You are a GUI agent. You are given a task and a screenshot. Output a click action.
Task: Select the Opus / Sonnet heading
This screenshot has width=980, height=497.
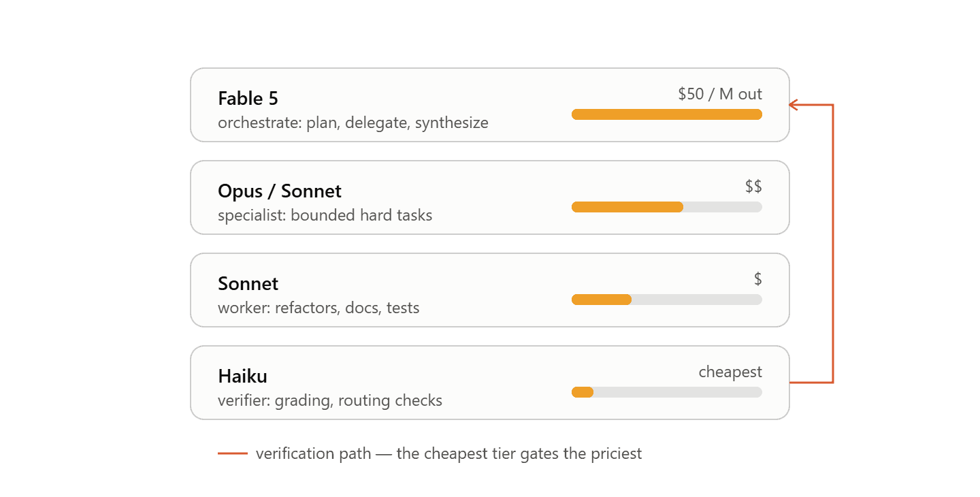280,191
